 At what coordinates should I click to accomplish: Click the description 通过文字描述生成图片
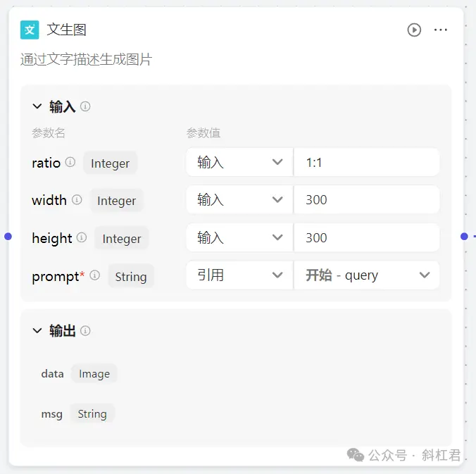pos(86,60)
